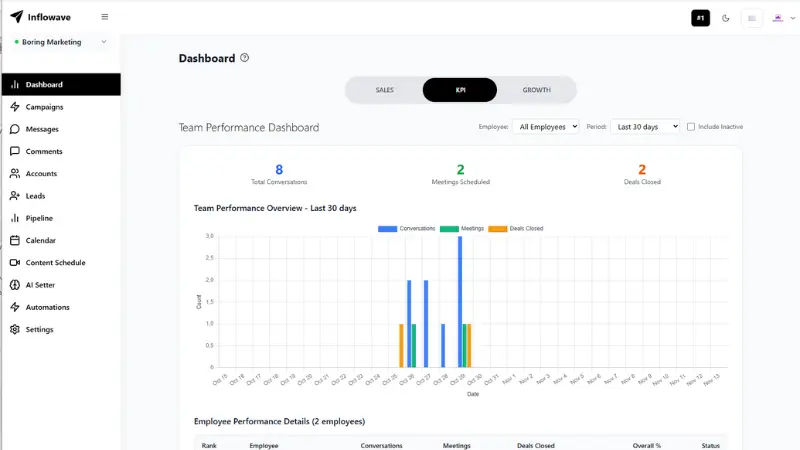Click the tallest blue bar on Oct 29
Image resolution: width=800 pixels, height=450 pixels.
click(460, 302)
